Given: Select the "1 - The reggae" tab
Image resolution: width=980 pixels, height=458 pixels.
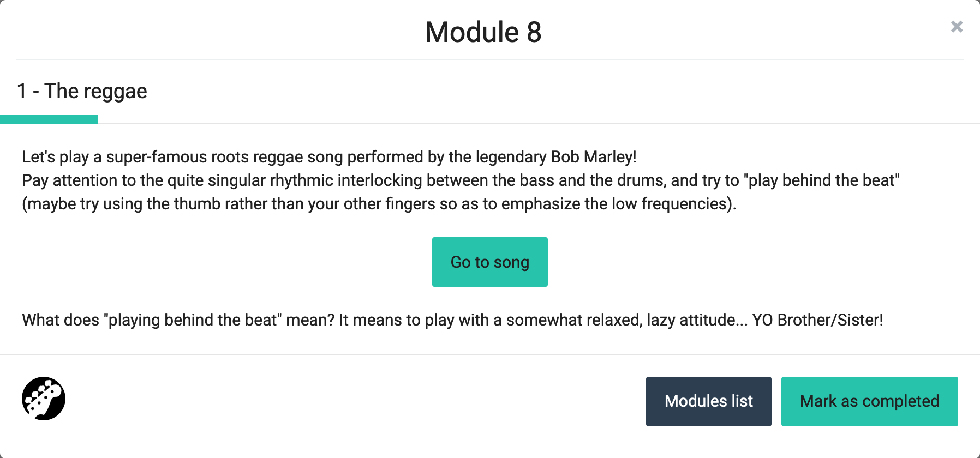Looking at the screenshot, I should [x=82, y=92].
